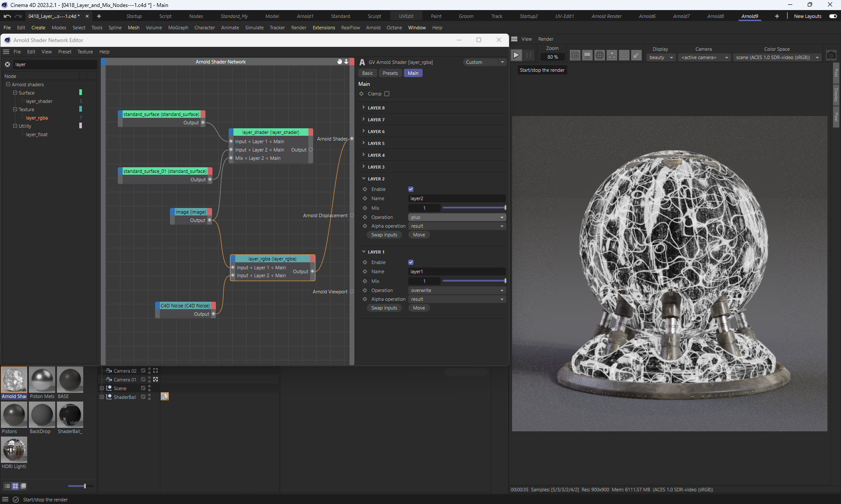
Task: Uncheck Layer 2 Enable checkbox
Action: (x=411, y=189)
